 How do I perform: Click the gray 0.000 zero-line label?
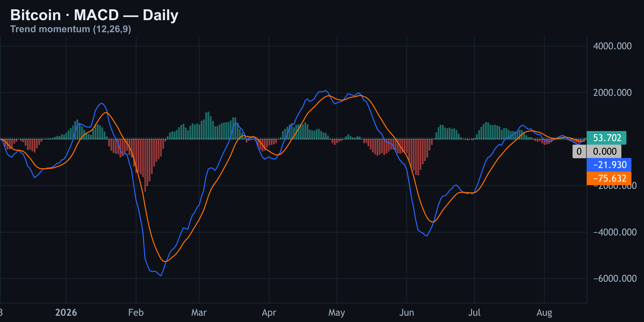(604, 151)
